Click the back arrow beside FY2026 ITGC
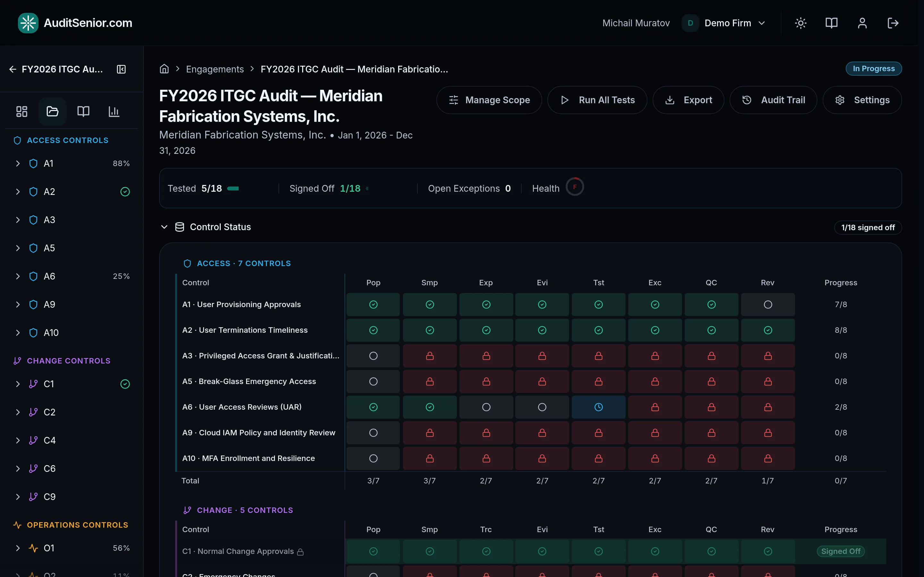The height and width of the screenshot is (577, 924). pyautogui.click(x=13, y=69)
